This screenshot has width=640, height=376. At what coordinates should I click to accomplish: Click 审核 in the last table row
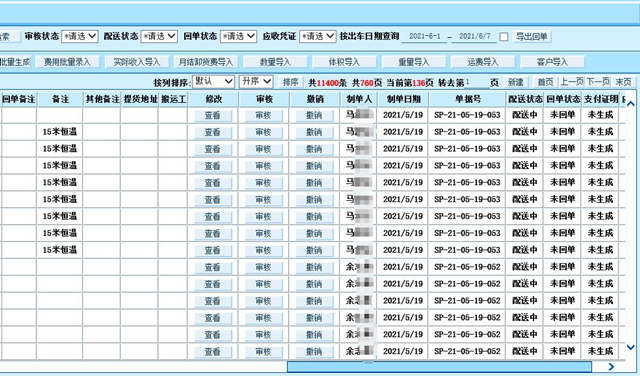pyautogui.click(x=263, y=352)
